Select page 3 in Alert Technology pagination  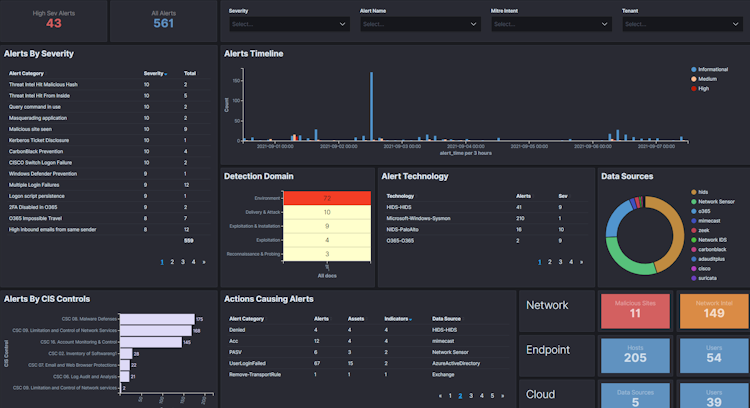tap(560, 262)
